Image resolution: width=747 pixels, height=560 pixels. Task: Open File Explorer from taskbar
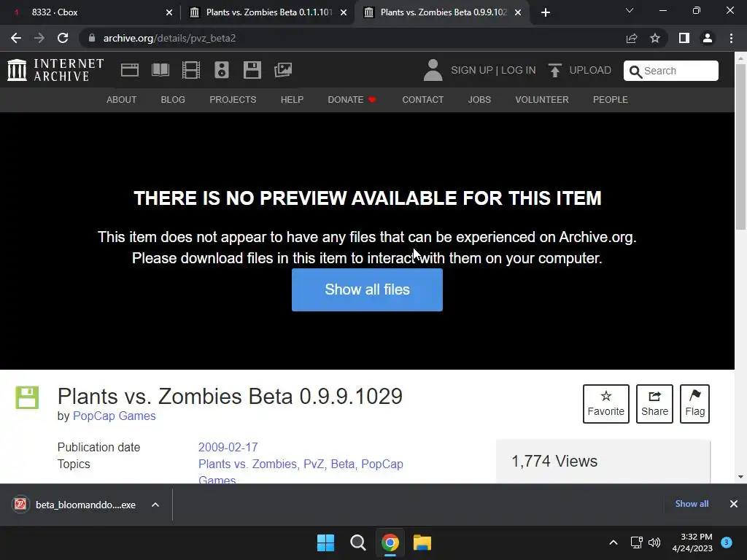point(422,542)
